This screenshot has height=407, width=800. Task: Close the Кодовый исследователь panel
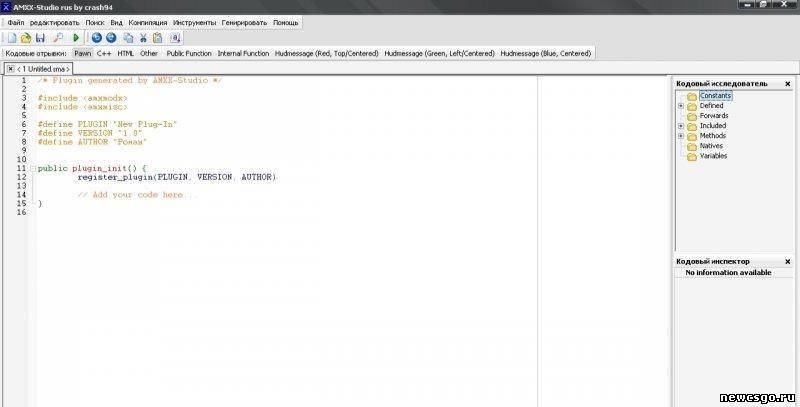[x=788, y=83]
